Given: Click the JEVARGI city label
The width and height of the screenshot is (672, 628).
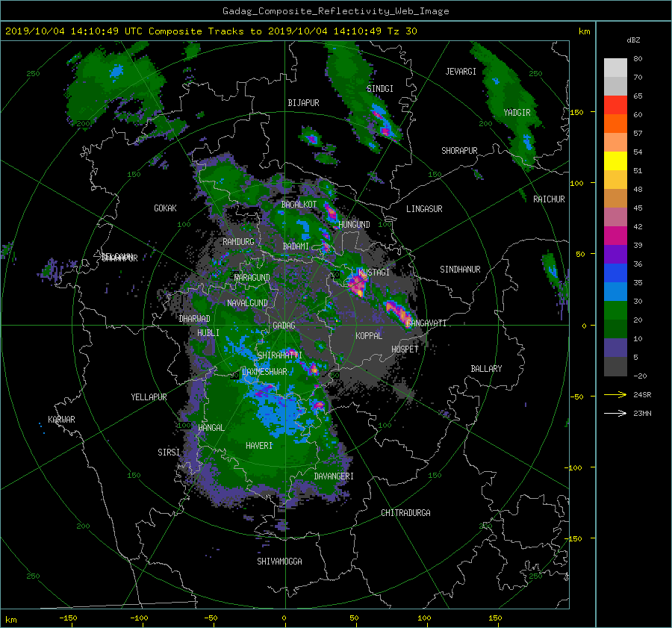Looking at the screenshot, I should click(x=461, y=72).
